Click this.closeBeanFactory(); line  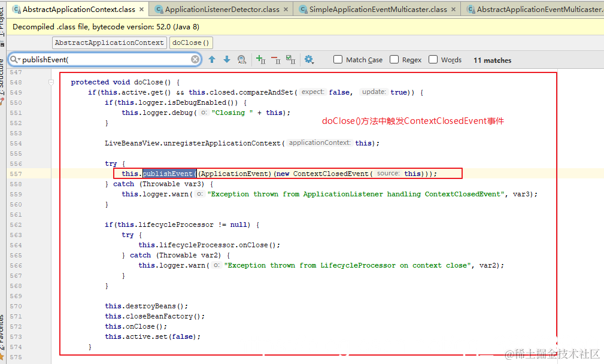(x=155, y=316)
